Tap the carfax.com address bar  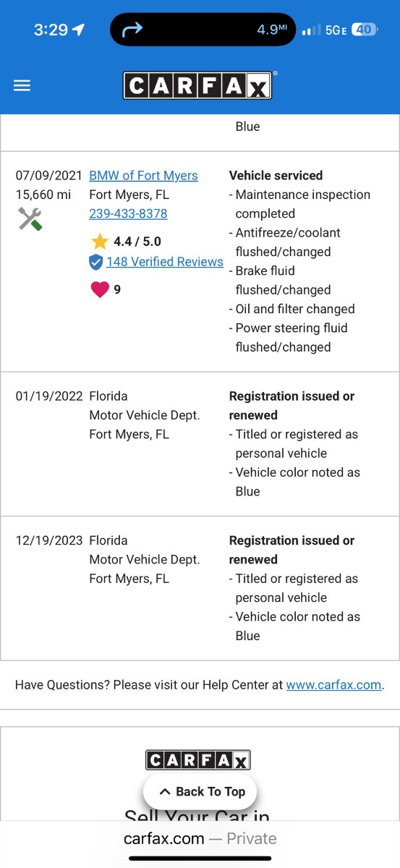(200, 838)
